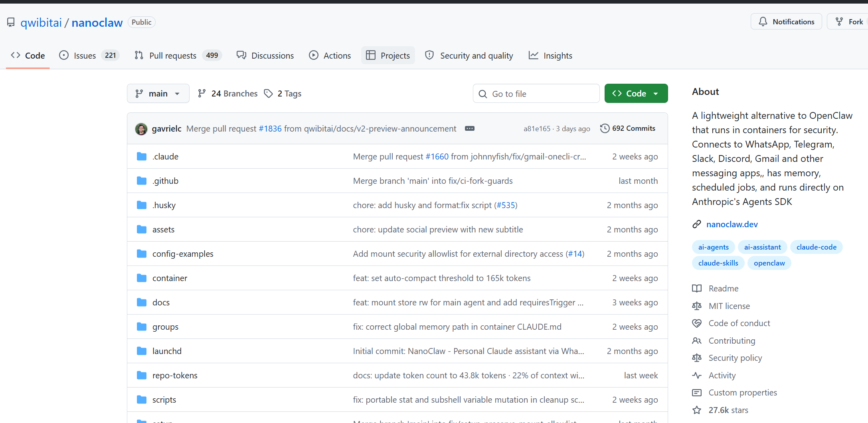This screenshot has width=868, height=423.
Task: Click the Fork icon
Action: coord(839,22)
